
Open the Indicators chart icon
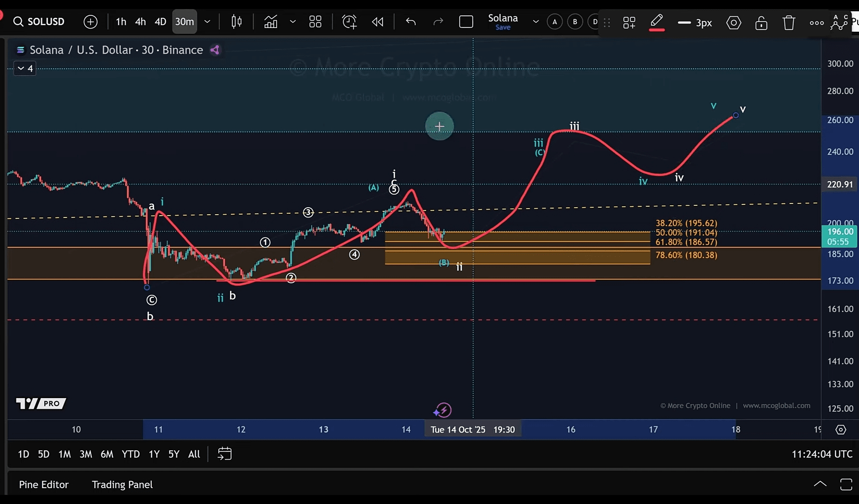click(x=271, y=21)
